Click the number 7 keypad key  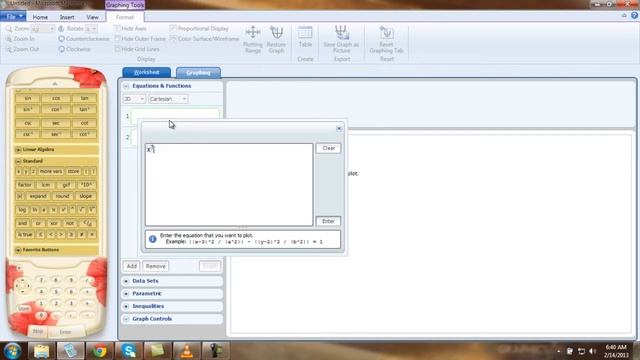[x=41, y=280]
